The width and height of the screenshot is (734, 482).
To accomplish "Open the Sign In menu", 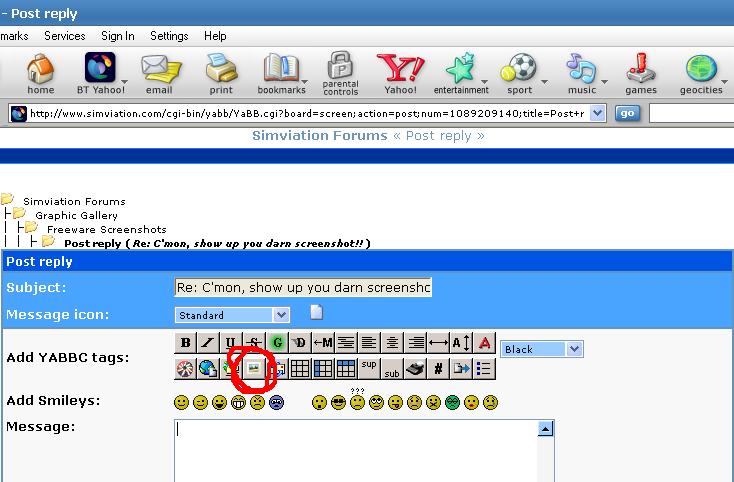I will point(117,36).
